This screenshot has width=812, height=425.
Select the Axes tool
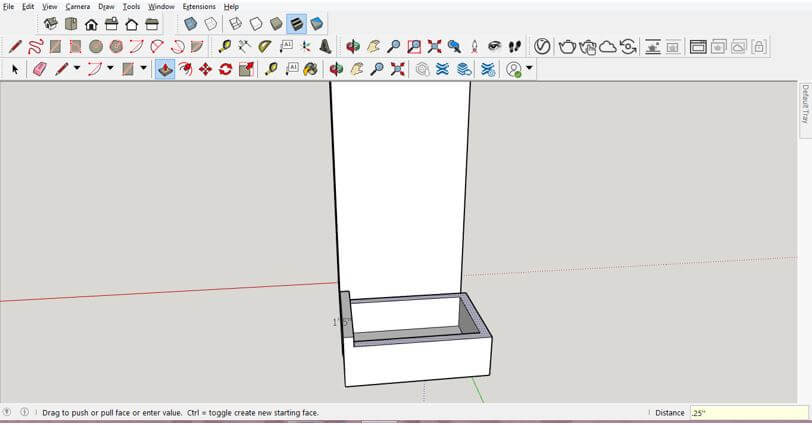click(306, 47)
